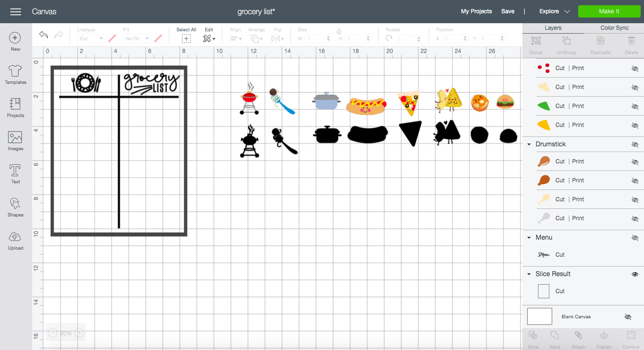The width and height of the screenshot is (644, 350).
Task: Hide the Slice Result layer
Action: click(635, 274)
